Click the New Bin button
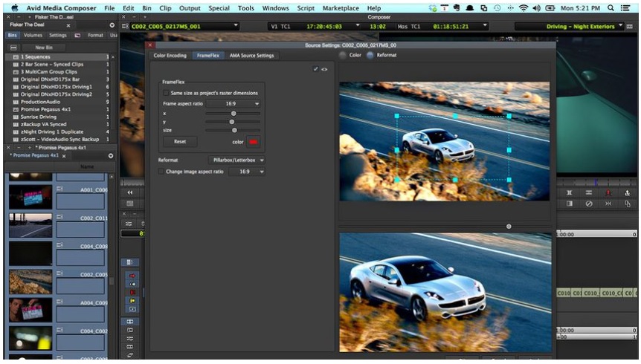The image size is (641, 364). (44, 48)
